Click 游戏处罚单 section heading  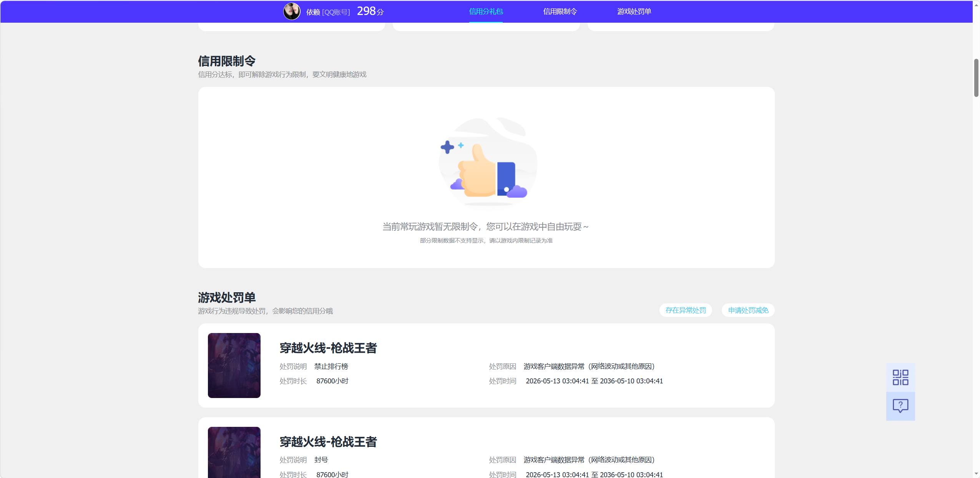pyautogui.click(x=227, y=297)
